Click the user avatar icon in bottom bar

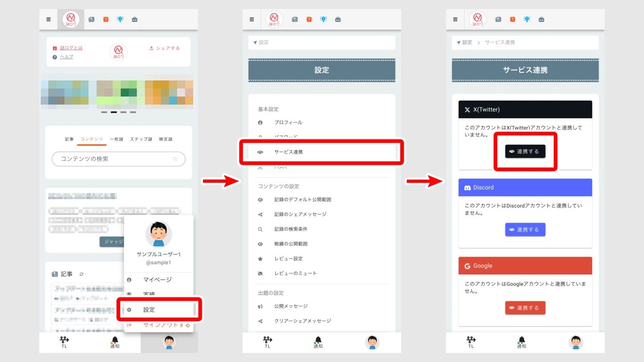[169, 342]
